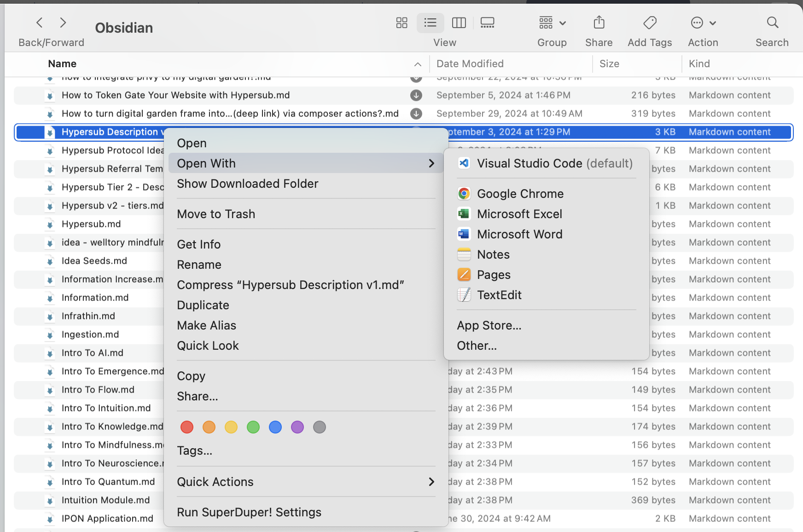This screenshot has height=532, width=803.
Task: Select Copy in context menu
Action: [x=306, y=376]
